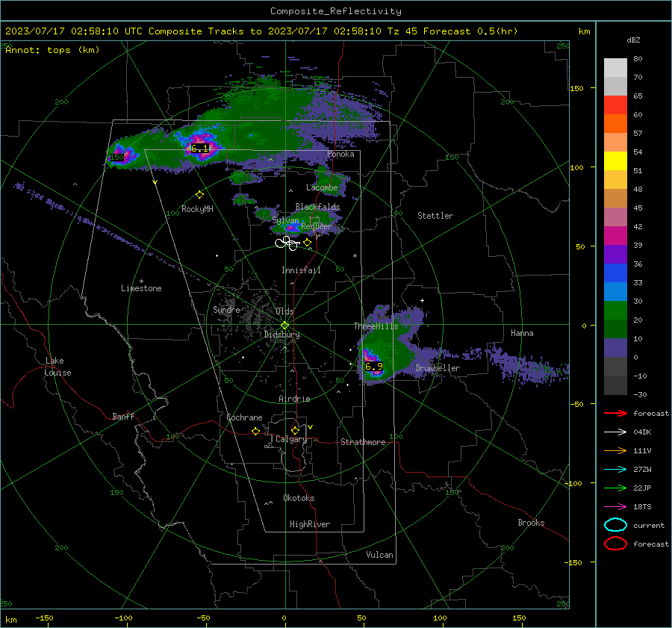The height and width of the screenshot is (628, 672).
Task: Click the Blackfalds city label
Action: point(317,207)
